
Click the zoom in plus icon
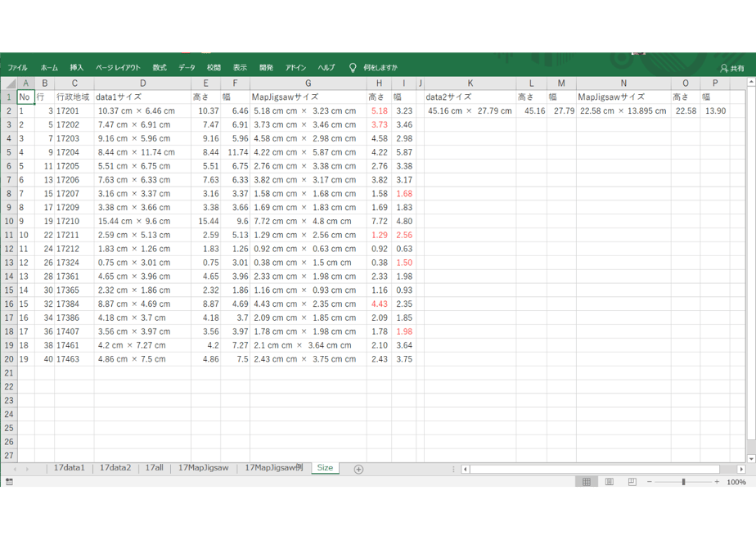[x=717, y=482]
